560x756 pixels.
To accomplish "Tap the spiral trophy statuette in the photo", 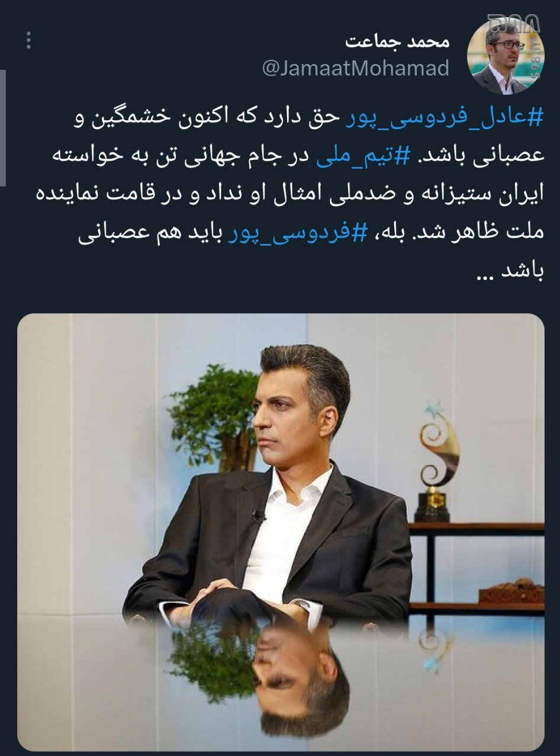I will (439, 462).
